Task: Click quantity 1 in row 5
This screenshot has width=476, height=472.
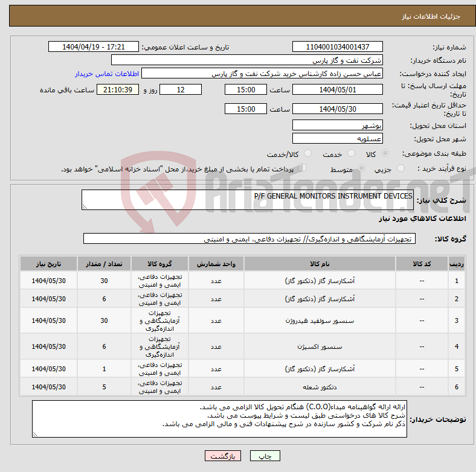Action: (x=104, y=369)
